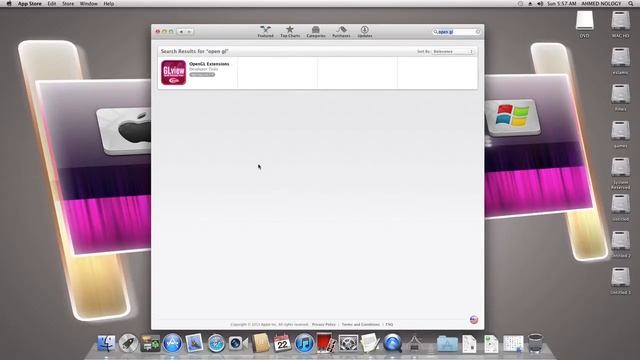Image resolution: width=640 pixels, height=360 pixels.
Task: Open the App Store menu
Action: 29,3
